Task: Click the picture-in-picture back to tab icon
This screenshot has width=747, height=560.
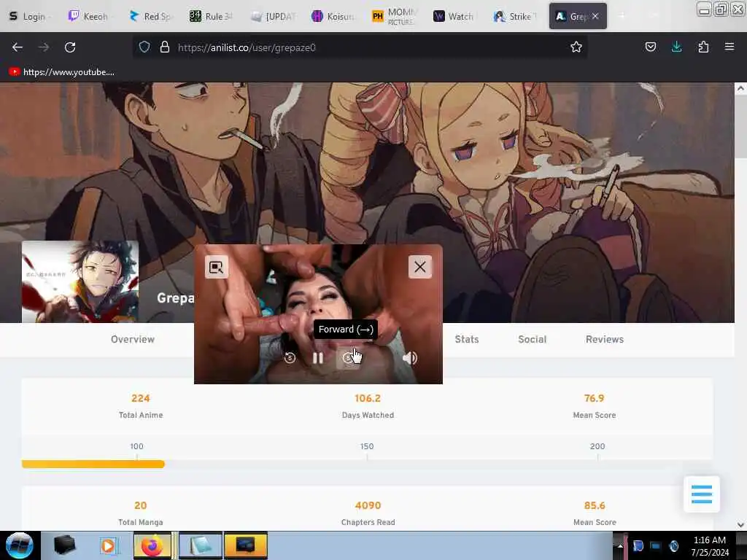Action: (x=216, y=267)
